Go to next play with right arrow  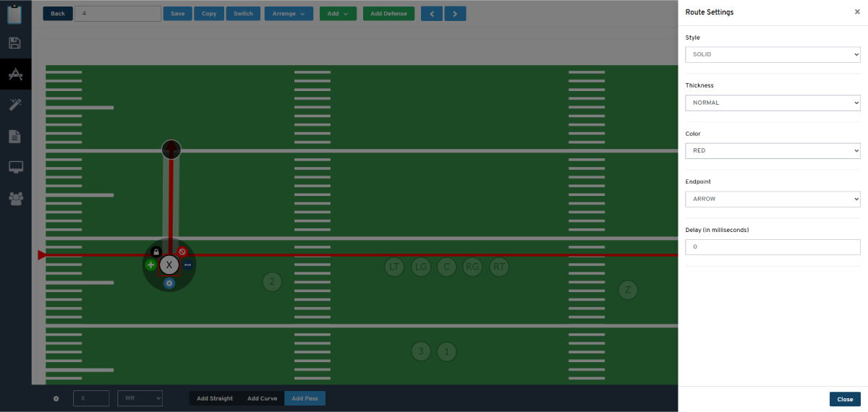click(x=455, y=14)
